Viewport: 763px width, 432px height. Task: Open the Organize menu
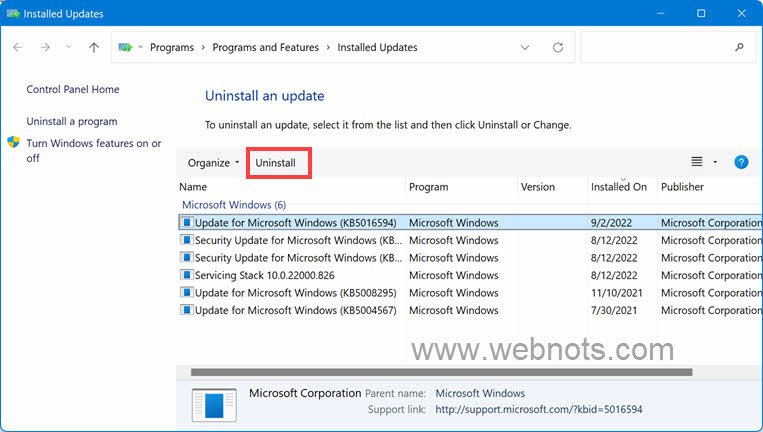click(x=213, y=163)
